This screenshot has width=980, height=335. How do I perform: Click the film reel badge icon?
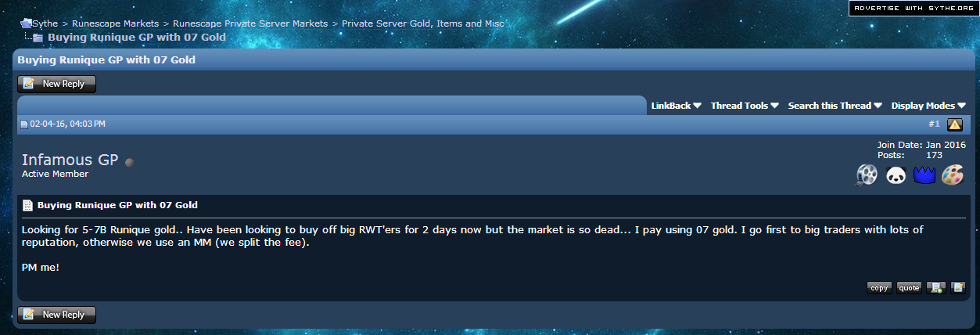(867, 175)
